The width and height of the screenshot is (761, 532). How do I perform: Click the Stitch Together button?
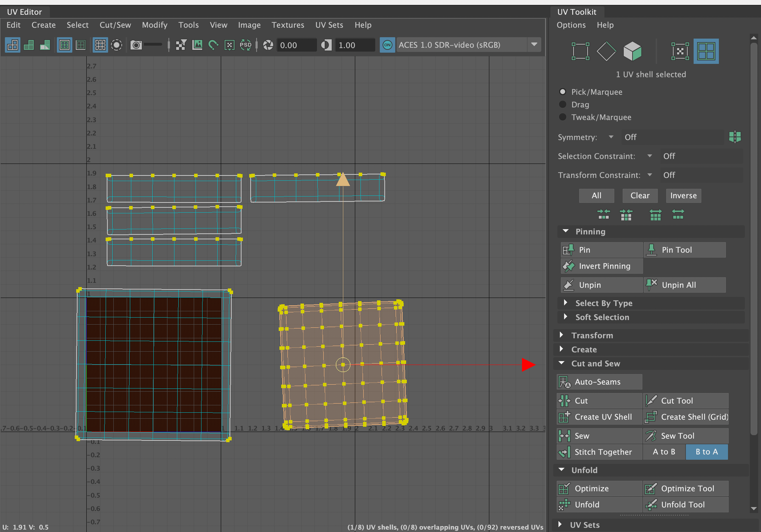(602, 452)
